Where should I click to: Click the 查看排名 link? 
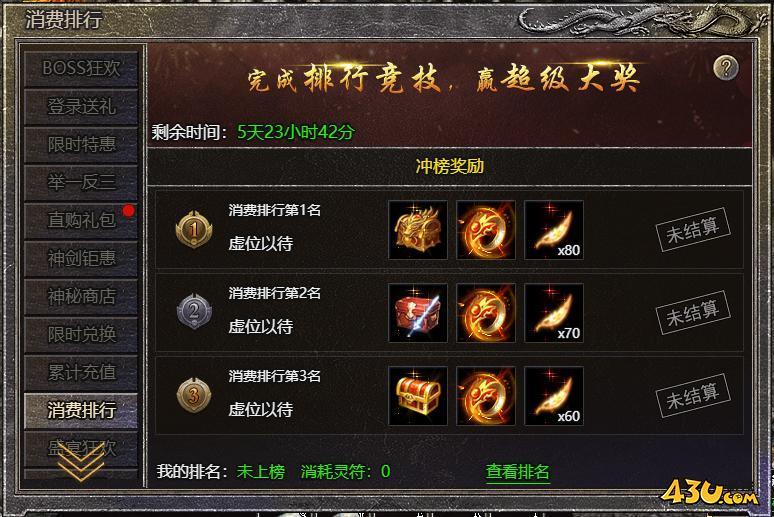pyautogui.click(x=517, y=472)
